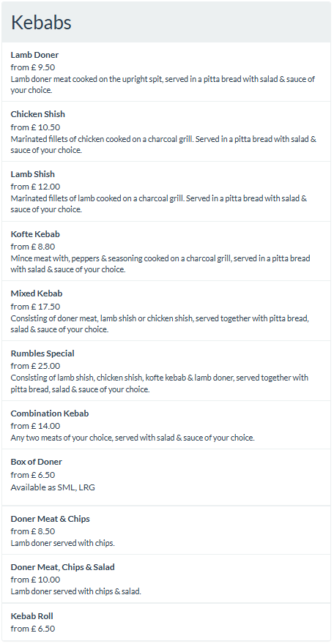Screen dimensions: 334x644
Task: Click the Kofte Kebab description text
Action: point(160,264)
